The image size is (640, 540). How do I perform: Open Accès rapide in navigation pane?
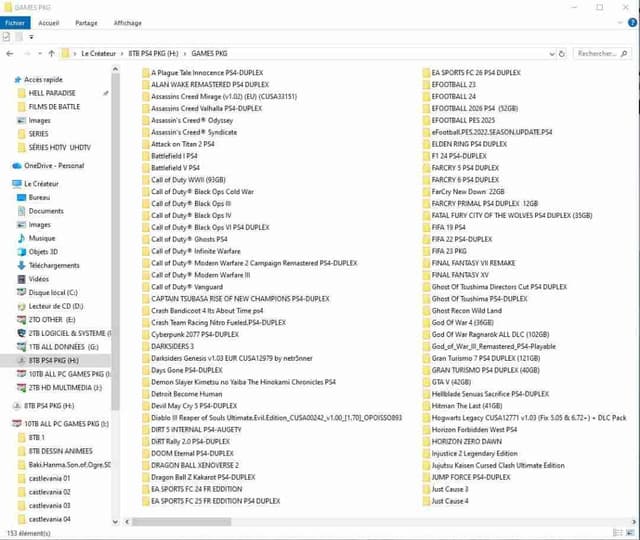43,80
